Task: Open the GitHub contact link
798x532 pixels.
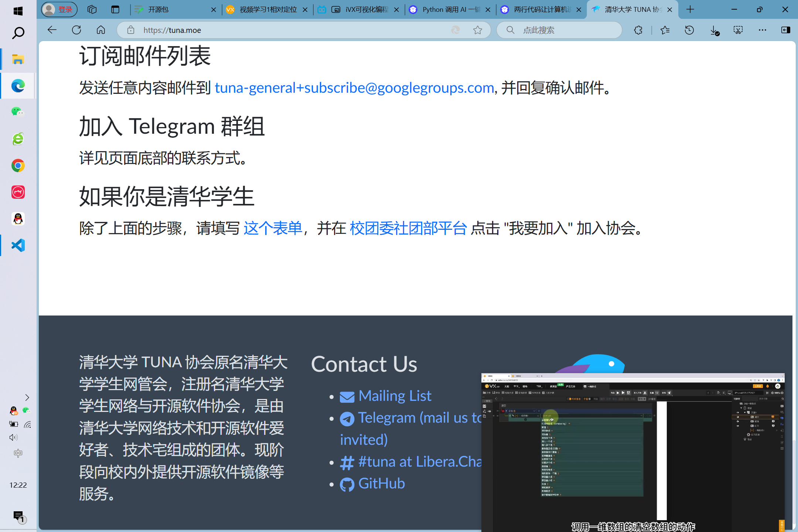Action: click(372, 484)
